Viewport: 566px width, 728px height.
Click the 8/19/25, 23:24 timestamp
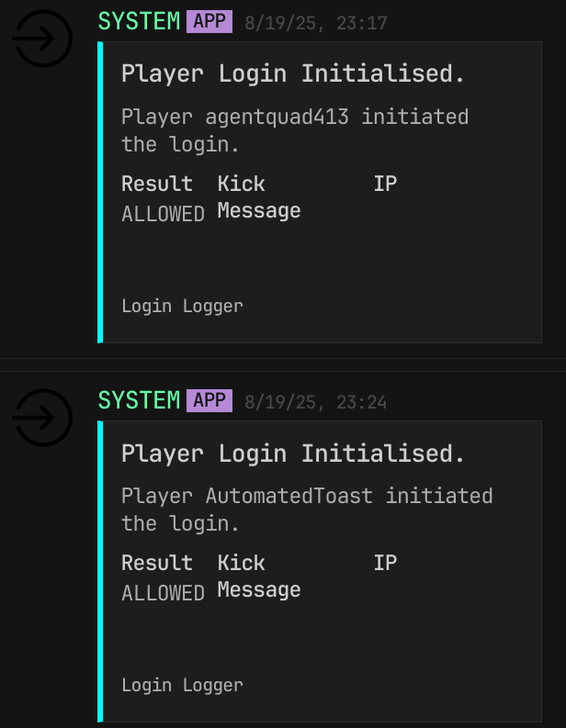[316, 402]
